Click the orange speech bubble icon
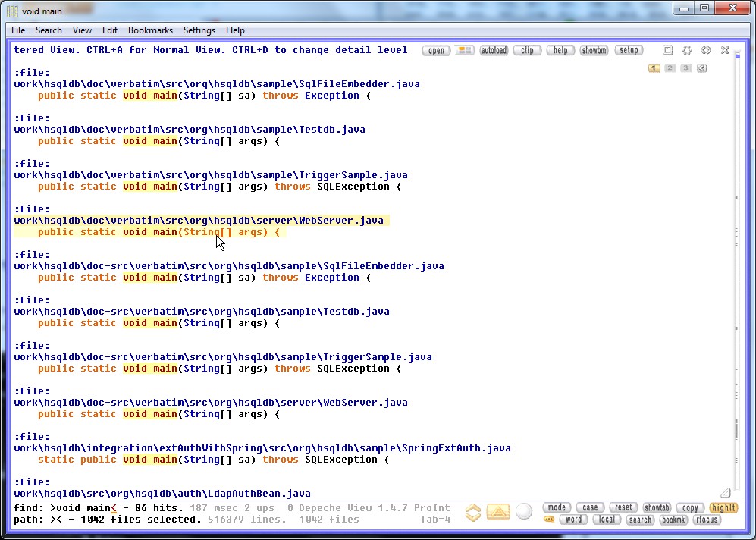Screen dimensions: 756x540 [549, 520]
